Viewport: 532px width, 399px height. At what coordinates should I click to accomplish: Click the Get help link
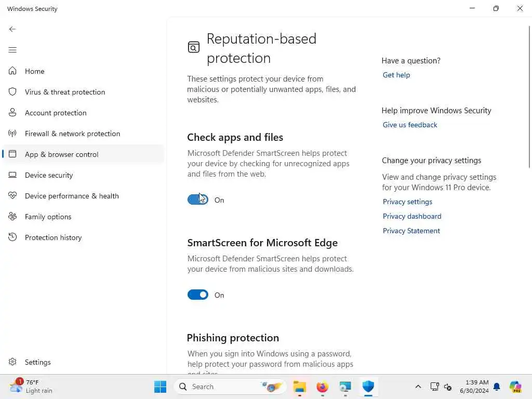point(396,75)
